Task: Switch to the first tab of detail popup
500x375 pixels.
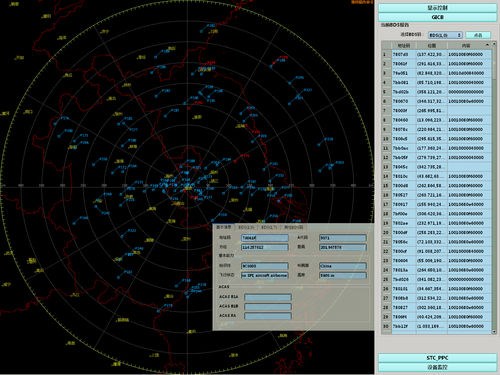Action: click(224, 227)
